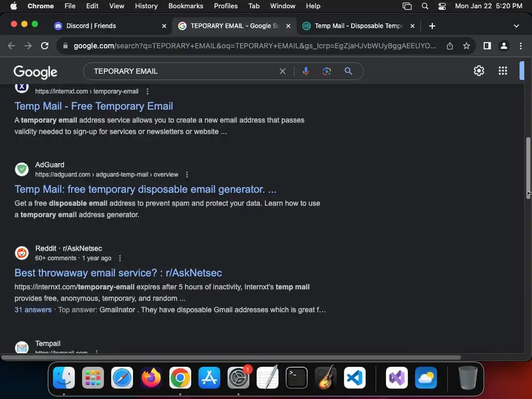Click the Reddit favicon

tap(22, 253)
